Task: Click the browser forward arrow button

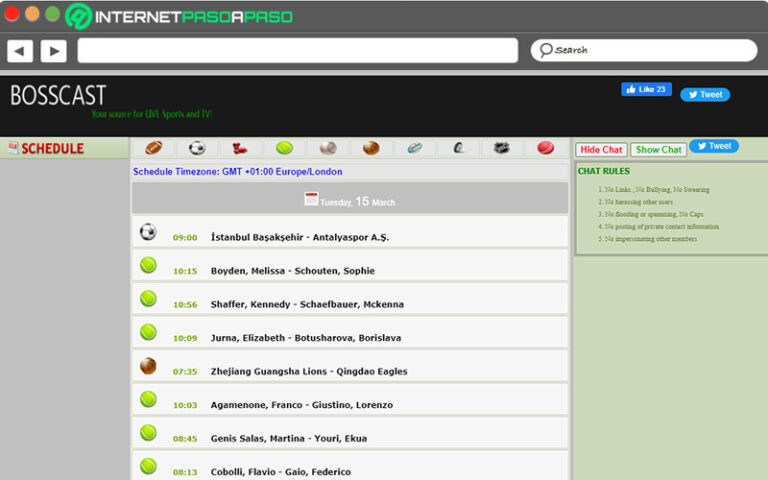Action: [53, 50]
